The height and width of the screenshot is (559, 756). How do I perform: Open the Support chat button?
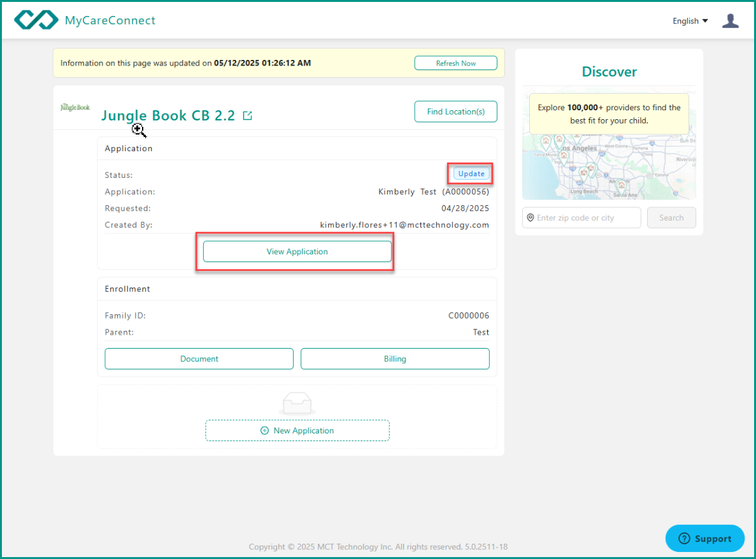point(704,538)
